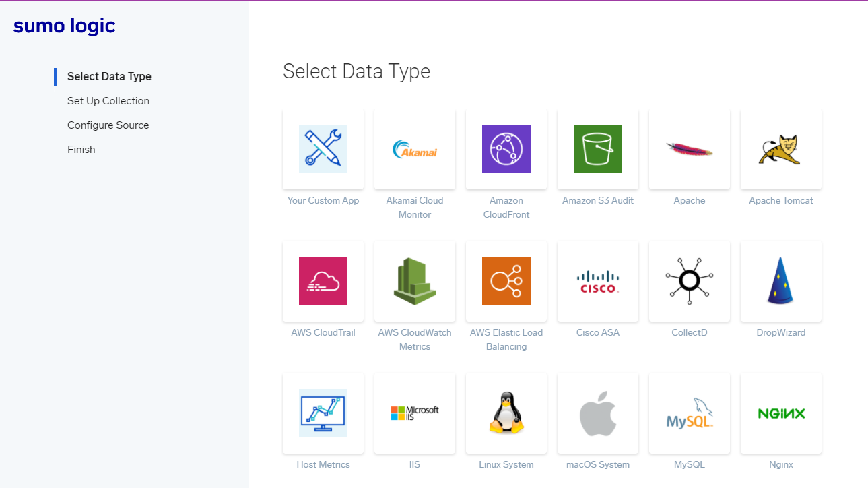Go to Set Up Collection step
868x488 pixels.
click(108, 100)
